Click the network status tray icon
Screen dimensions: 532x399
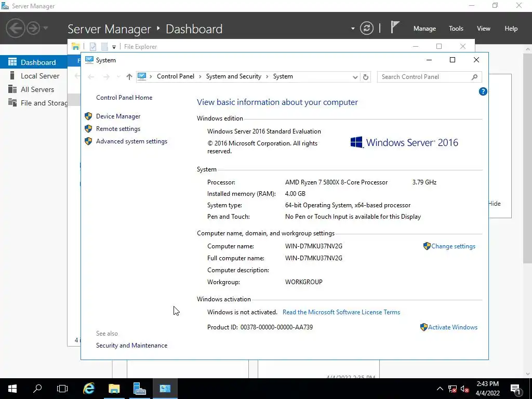[x=453, y=389]
